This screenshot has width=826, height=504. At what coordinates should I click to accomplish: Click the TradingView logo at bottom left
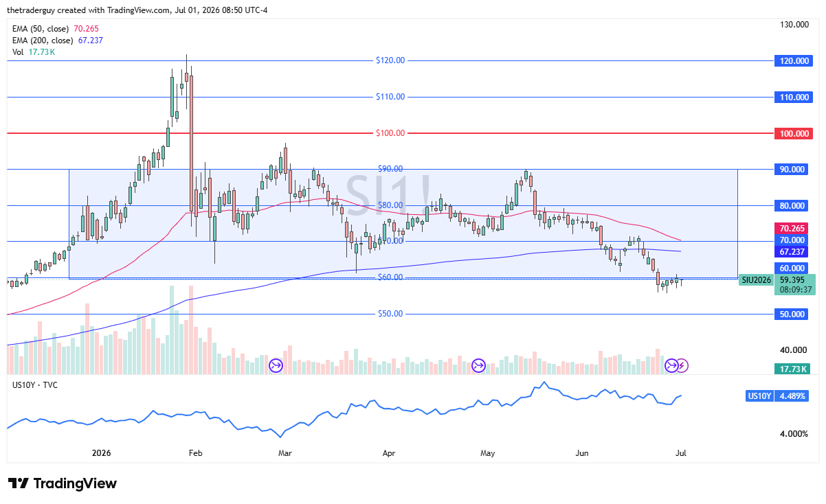coord(63,483)
